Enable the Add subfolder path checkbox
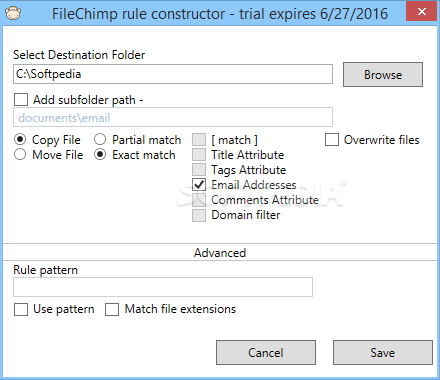Image resolution: width=440 pixels, height=380 pixels. 21,99
